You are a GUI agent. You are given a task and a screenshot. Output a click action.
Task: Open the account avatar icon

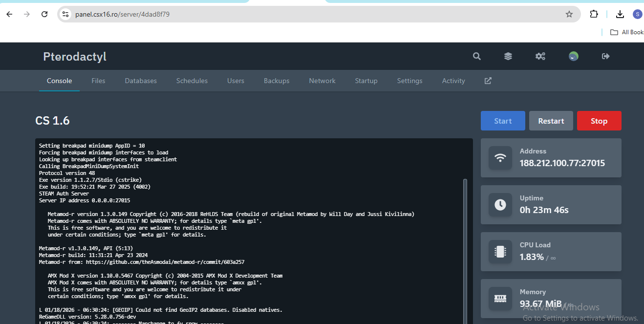tap(574, 56)
